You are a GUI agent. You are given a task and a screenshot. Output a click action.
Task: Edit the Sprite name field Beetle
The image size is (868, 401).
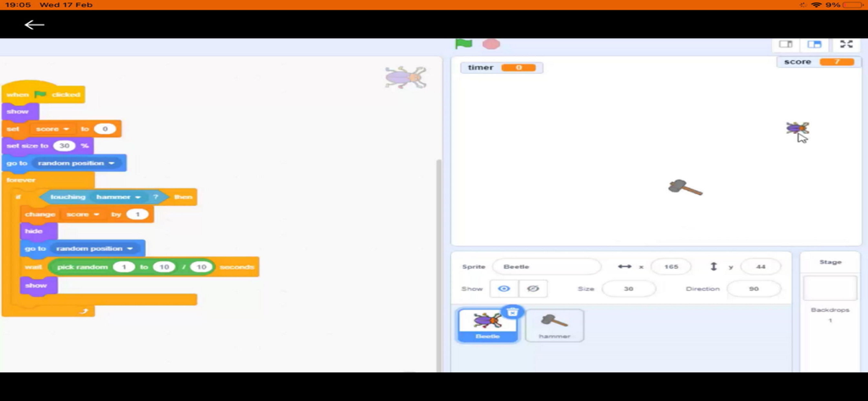click(x=547, y=266)
